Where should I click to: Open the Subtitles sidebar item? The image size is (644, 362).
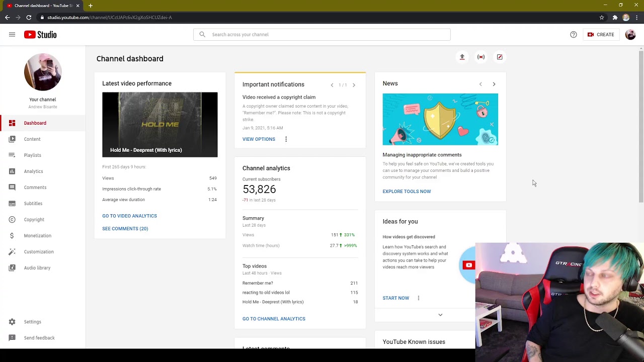[43, 204]
